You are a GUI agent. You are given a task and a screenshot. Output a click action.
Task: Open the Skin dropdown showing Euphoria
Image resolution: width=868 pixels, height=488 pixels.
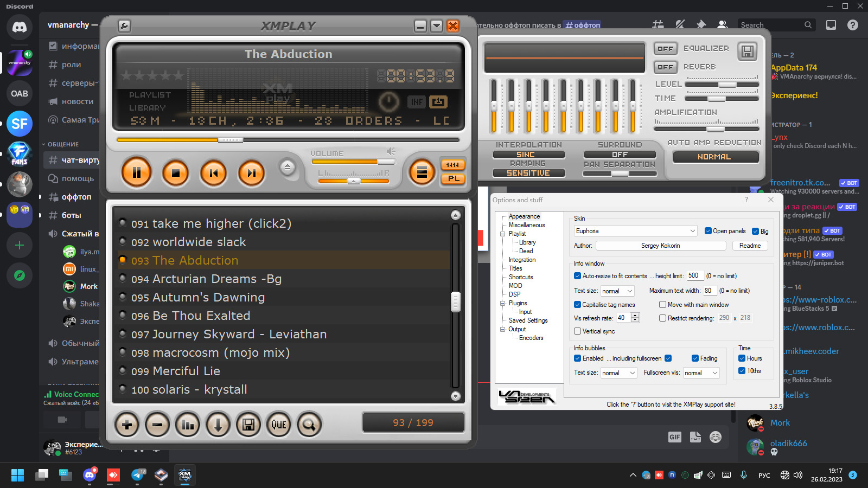(x=636, y=231)
